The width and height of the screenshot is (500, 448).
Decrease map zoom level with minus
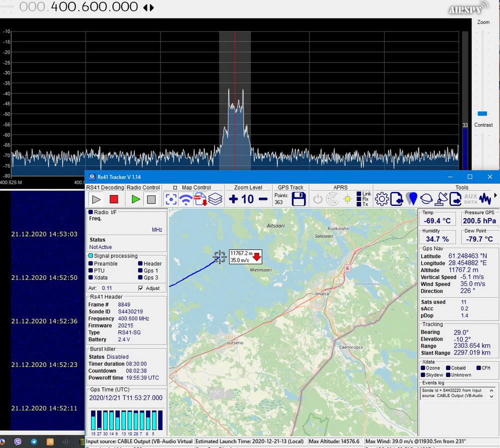click(x=263, y=199)
